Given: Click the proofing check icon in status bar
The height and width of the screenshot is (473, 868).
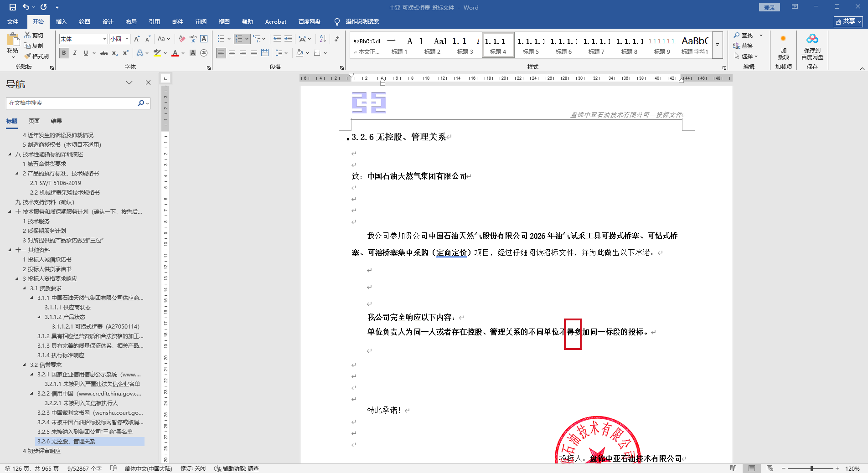Looking at the screenshot, I should (114, 468).
